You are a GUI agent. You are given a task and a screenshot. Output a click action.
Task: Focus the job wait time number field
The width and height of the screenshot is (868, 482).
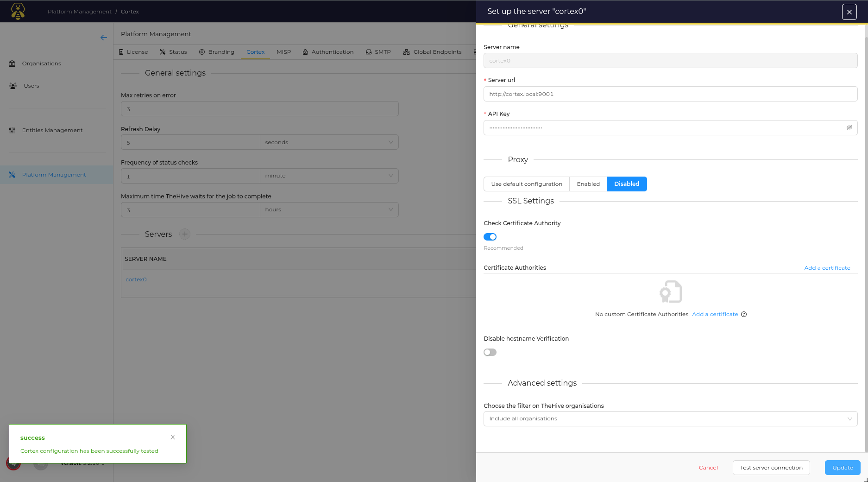(190, 209)
